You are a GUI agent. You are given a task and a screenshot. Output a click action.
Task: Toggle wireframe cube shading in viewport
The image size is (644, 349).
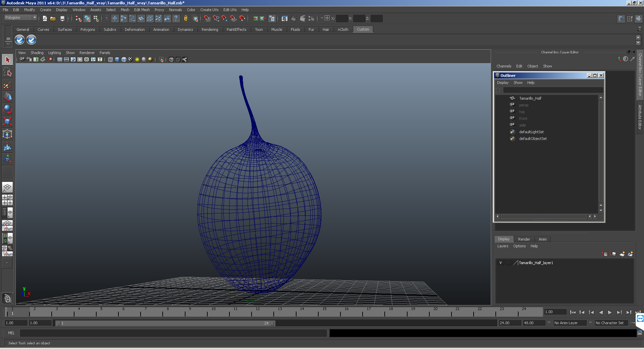[x=110, y=59]
